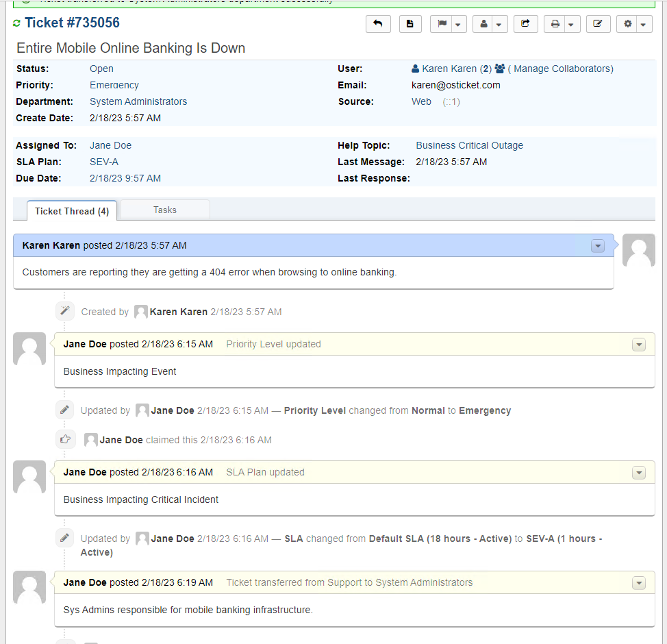The height and width of the screenshot is (644, 667).
Task: Open the internal note document icon
Action: tap(410, 23)
